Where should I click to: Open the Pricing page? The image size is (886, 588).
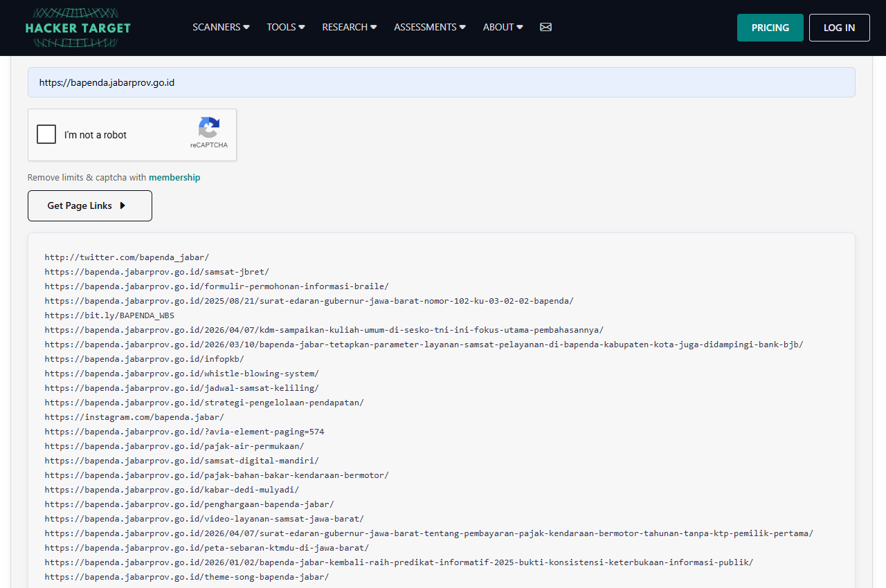tap(770, 28)
